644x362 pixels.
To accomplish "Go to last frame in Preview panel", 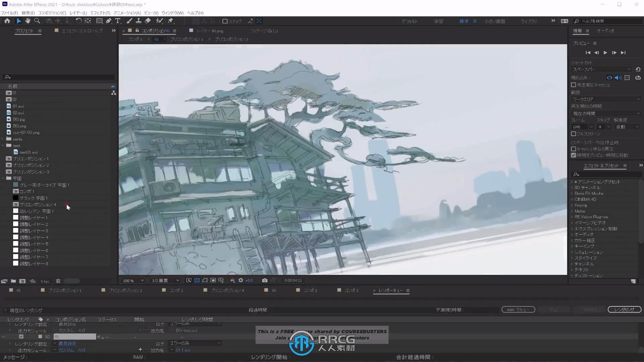I will pyautogui.click(x=623, y=53).
